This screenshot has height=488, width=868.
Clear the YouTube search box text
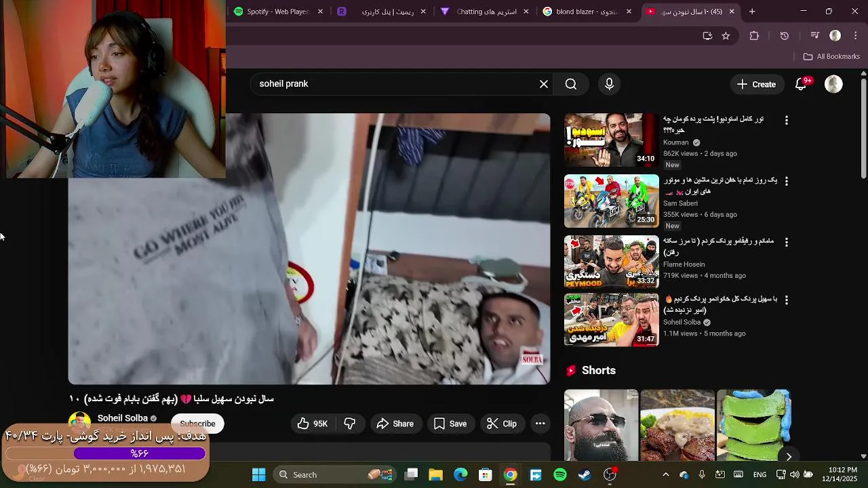point(543,84)
